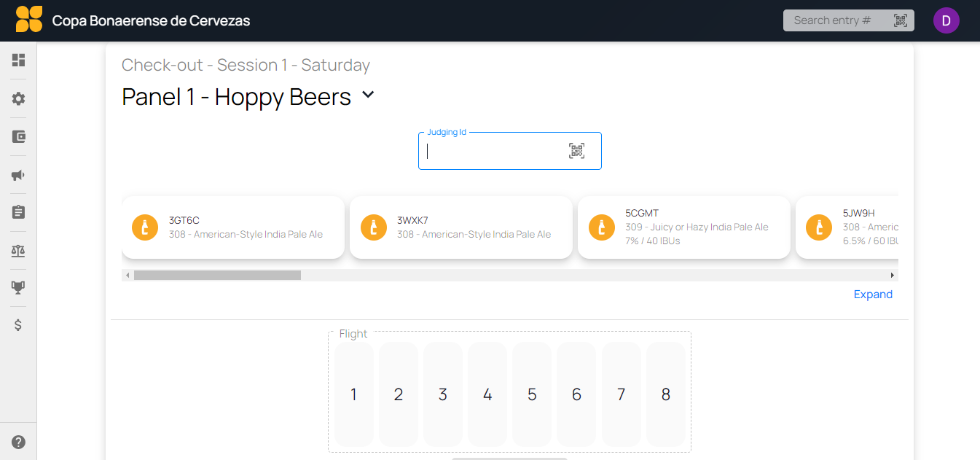Select the entries card icon in sidebar
The image size is (980, 460).
coord(18,136)
